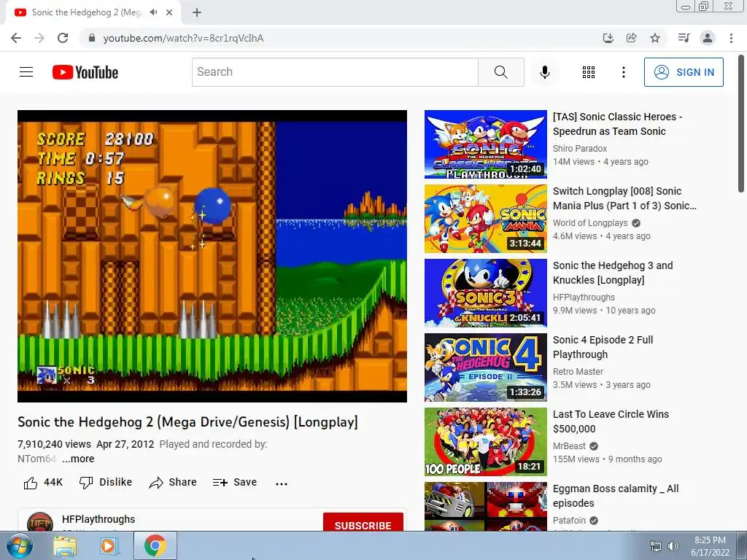Screen dimensions: 747x560
Task: Share the video using Share button
Action: 172,483
